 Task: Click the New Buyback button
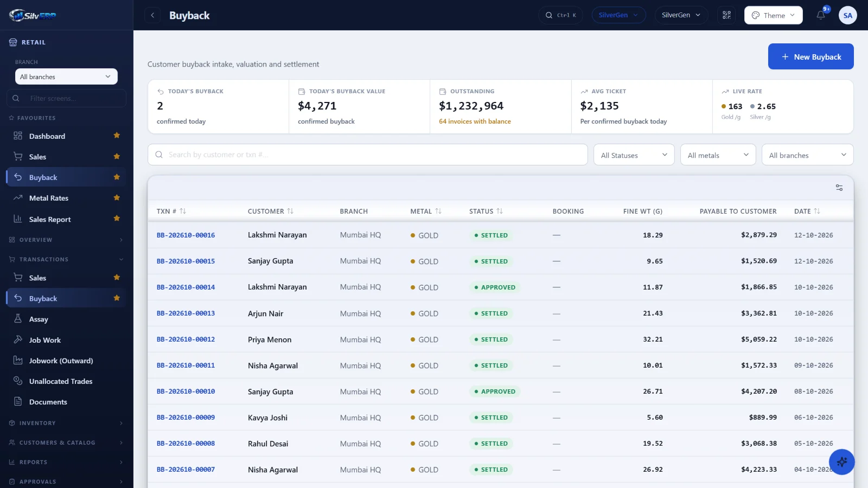811,56
